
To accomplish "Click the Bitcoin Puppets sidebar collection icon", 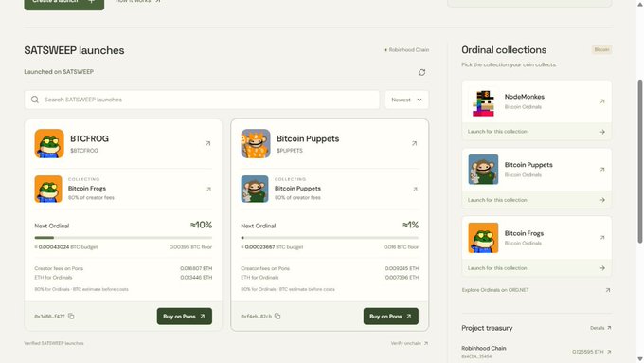I will point(483,170).
